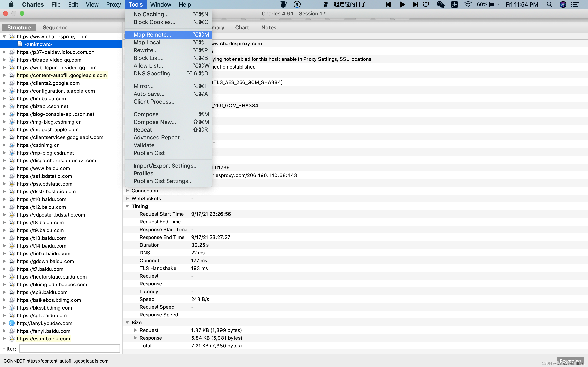588x367 pixels.
Task: Click the WeChat icon in menu bar
Action: 440,4
